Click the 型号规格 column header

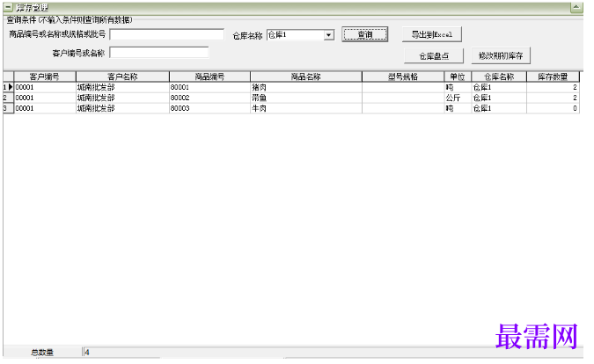coord(403,76)
